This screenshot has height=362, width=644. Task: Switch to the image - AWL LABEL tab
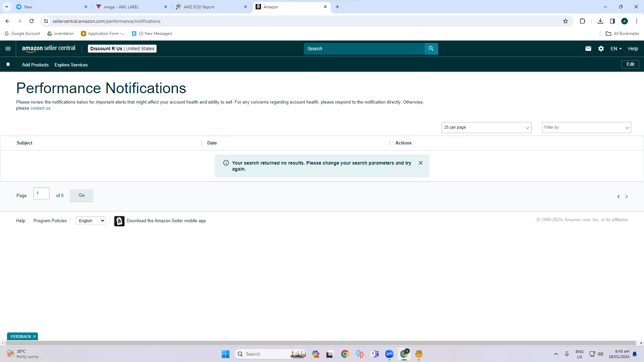132,7
